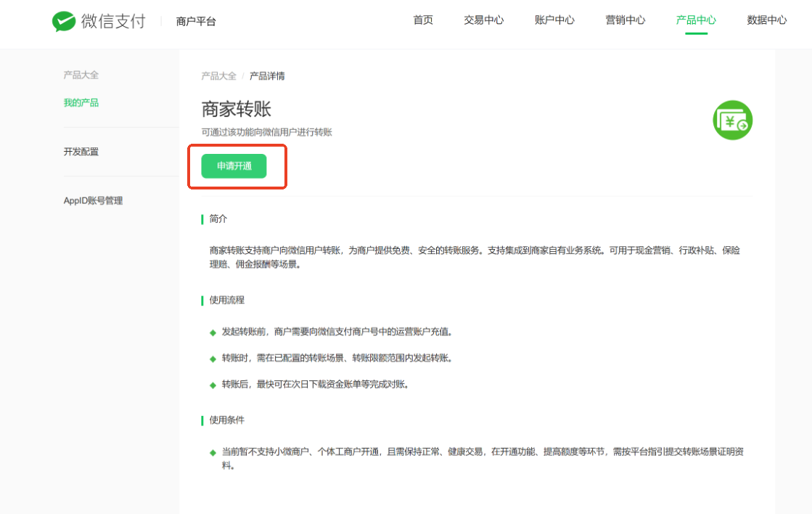Click the subtitle 可通过该功能向微信用户进行转账
Screen dimensions: 812x514
click(x=267, y=132)
